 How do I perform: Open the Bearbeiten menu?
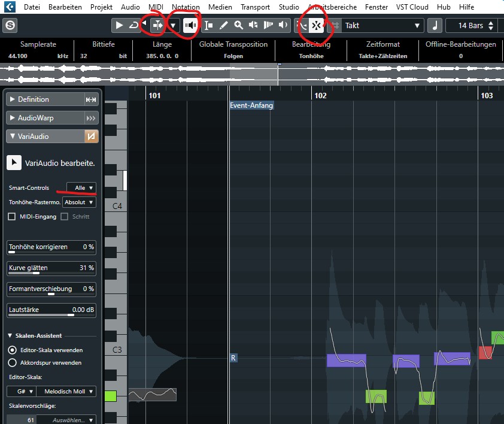[65, 7]
